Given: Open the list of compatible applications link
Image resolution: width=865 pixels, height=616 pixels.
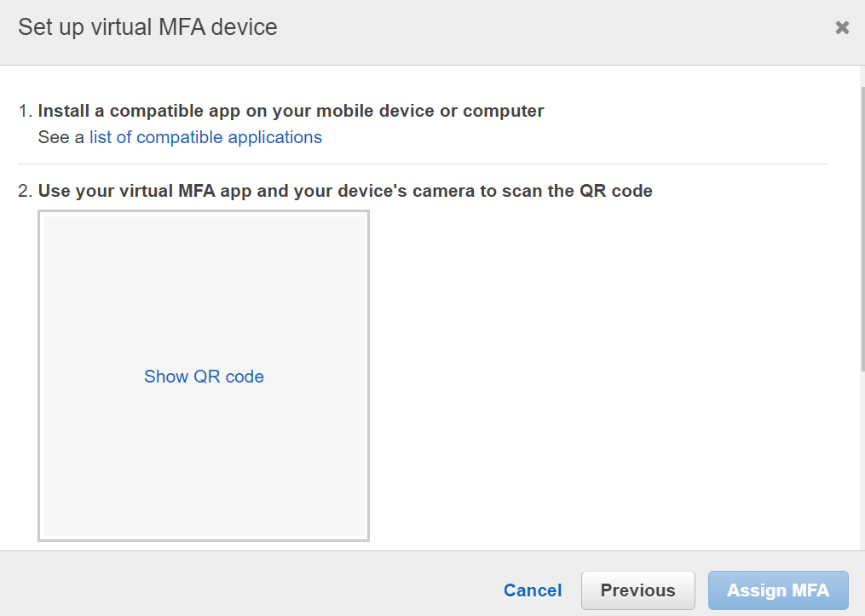Looking at the screenshot, I should coord(205,137).
